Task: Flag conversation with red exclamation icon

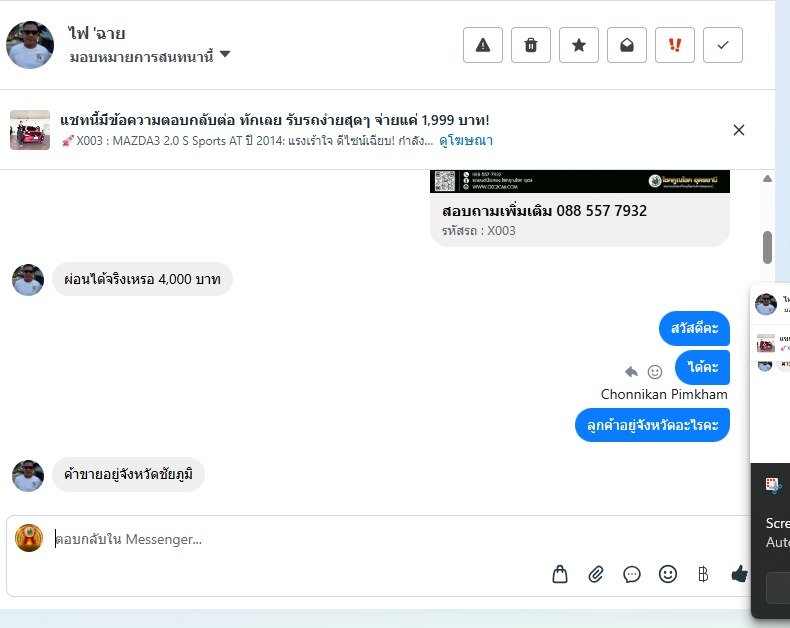Action: click(x=675, y=45)
